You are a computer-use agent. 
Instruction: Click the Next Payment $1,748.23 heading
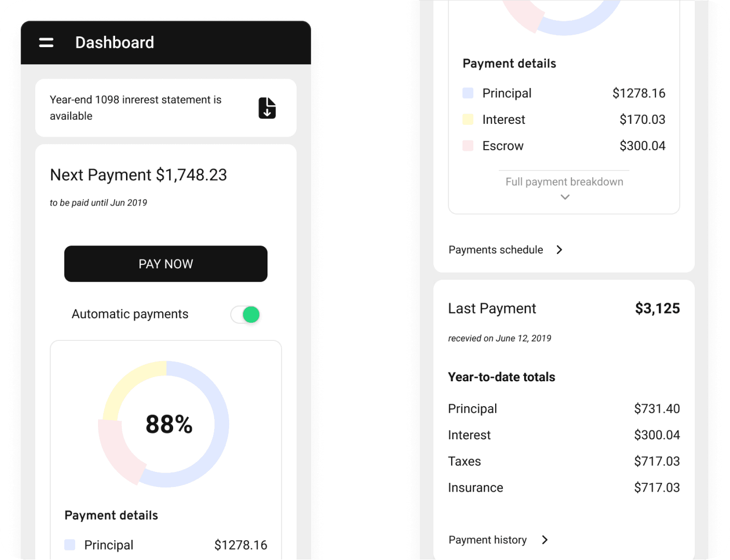(138, 175)
